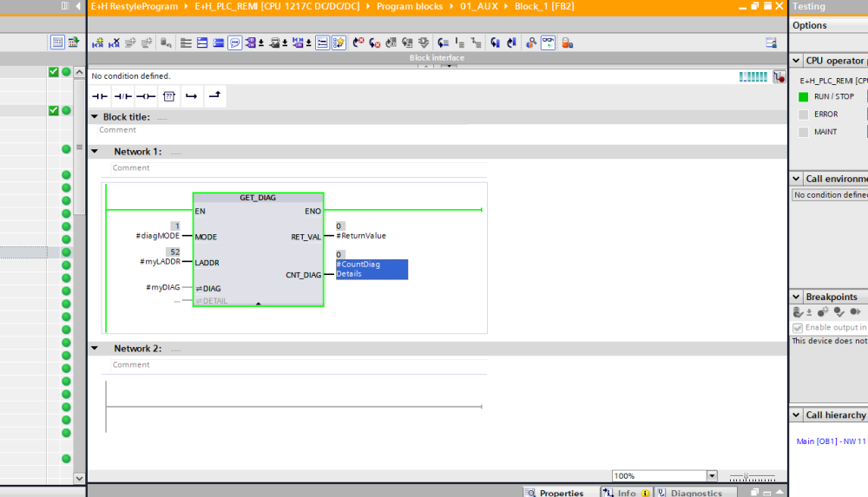Click the close branch icon
The height and width of the screenshot is (497, 868).
[214, 96]
